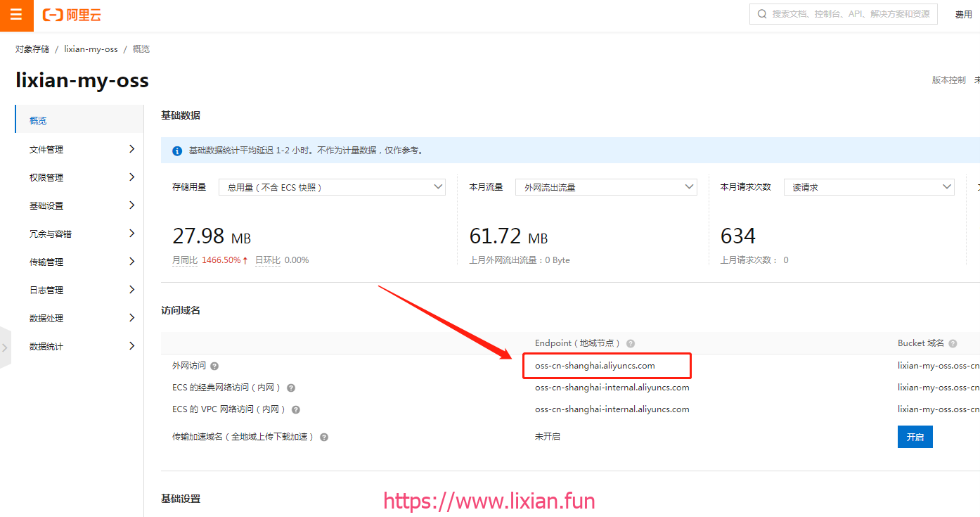Click the 上月外网流出流量：0 Byte text
This screenshot has width=980, height=517.
click(x=520, y=260)
